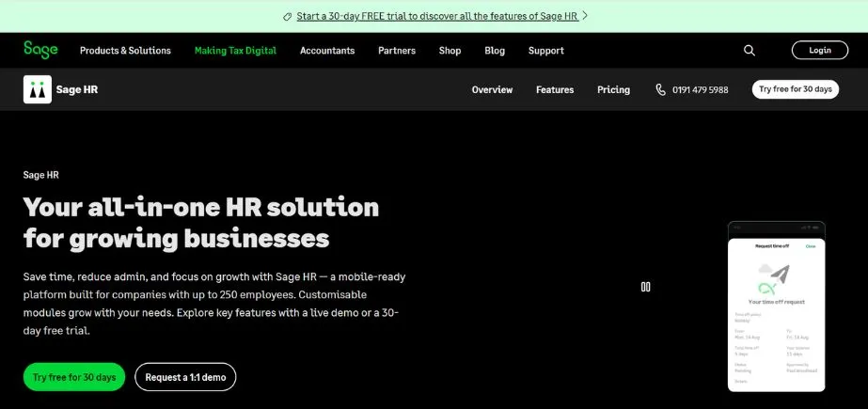Click the phone icon beside 0191 479 5988
Image resolution: width=868 pixels, height=409 pixels.
click(x=660, y=89)
